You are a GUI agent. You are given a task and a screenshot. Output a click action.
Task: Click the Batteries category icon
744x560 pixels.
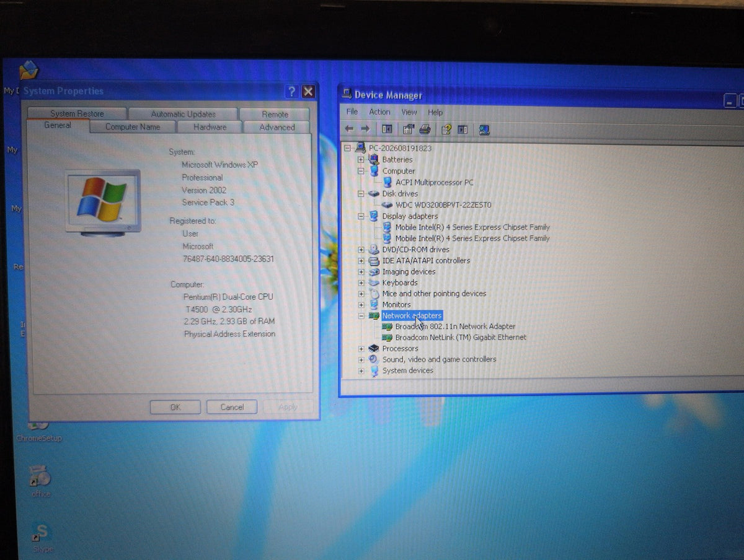[374, 159]
